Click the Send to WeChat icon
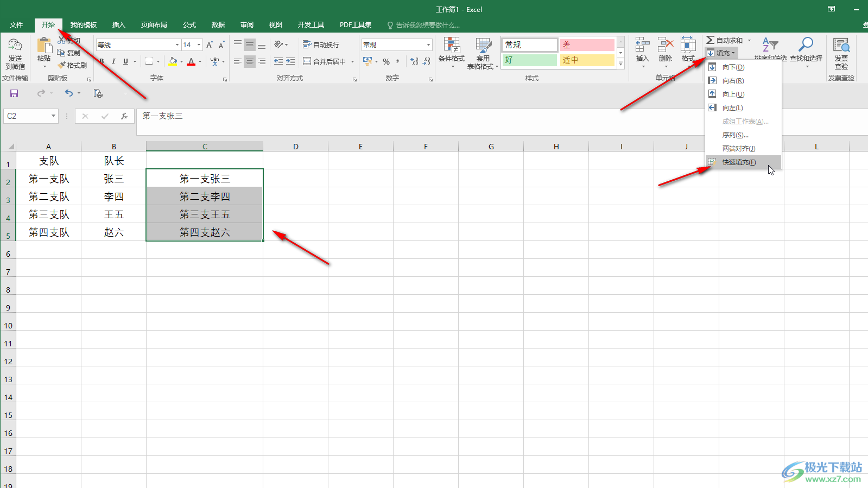 (15, 46)
